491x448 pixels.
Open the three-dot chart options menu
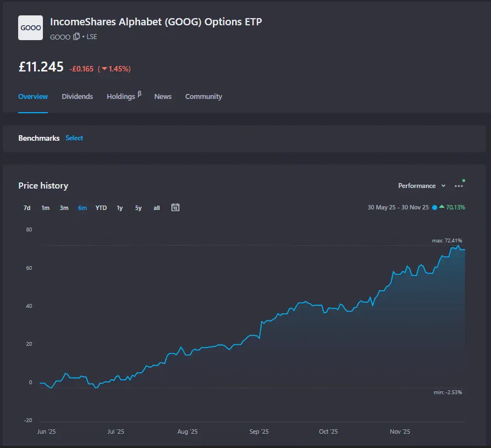tap(459, 186)
